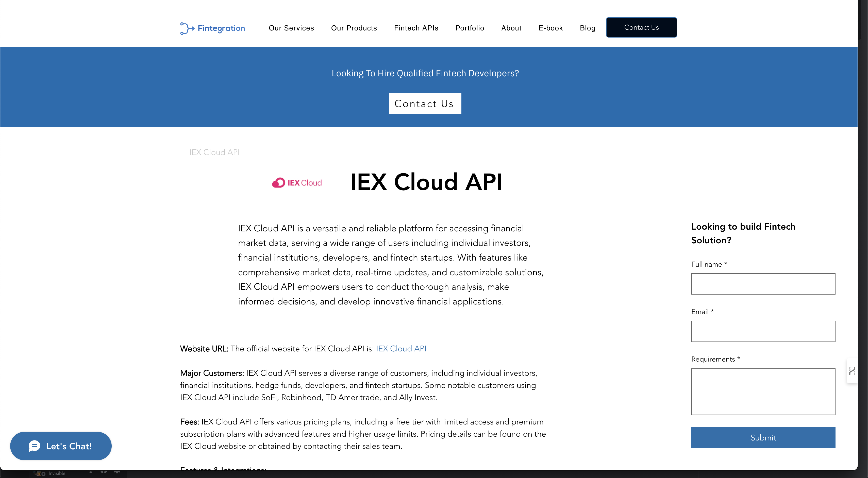Click the Email input field
Image resolution: width=868 pixels, height=478 pixels.
(x=763, y=331)
